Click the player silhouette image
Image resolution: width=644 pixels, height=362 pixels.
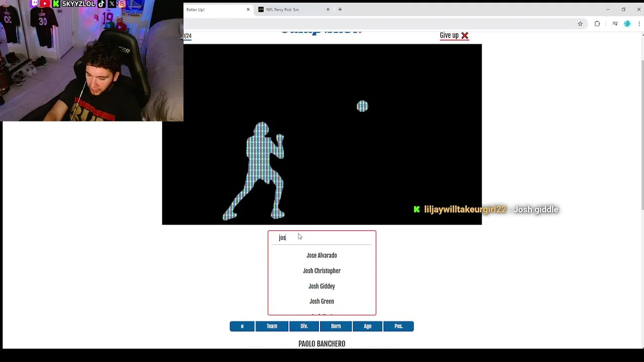(x=322, y=134)
